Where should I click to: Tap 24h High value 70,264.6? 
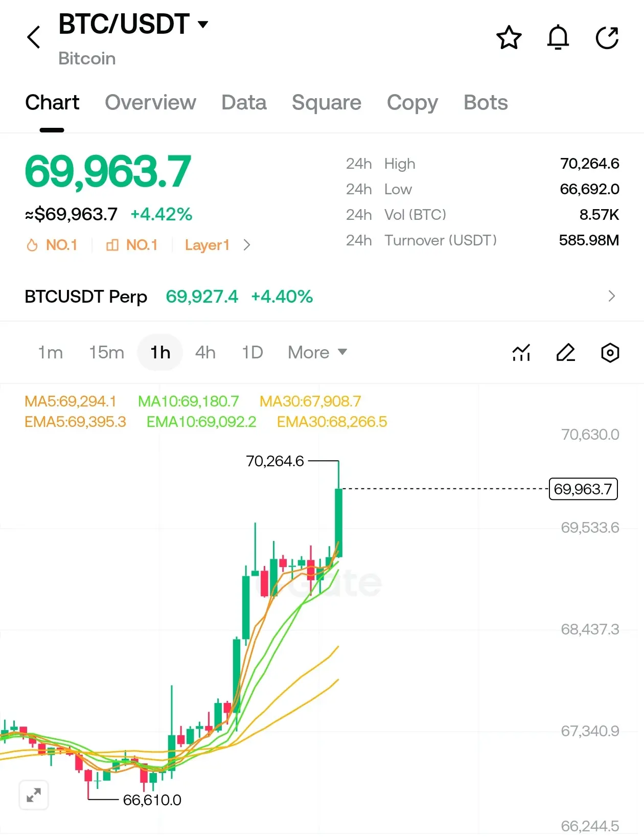pos(589,164)
